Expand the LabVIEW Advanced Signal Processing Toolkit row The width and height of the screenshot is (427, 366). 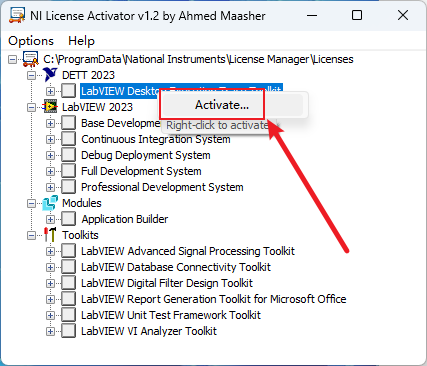tap(50, 251)
